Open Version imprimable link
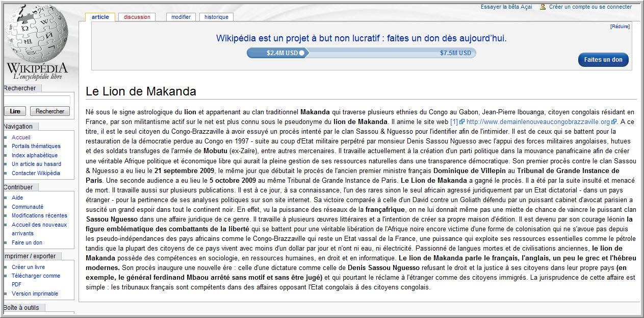Image resolution: width=644 pixels, height=318 pixels. point(35,293)
